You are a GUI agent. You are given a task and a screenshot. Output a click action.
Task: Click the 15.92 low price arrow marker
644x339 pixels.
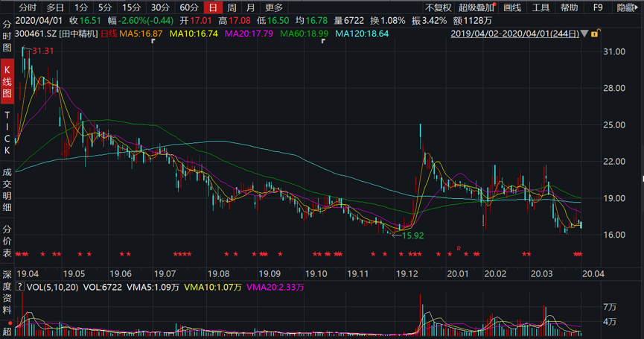(x=407, y=235)
